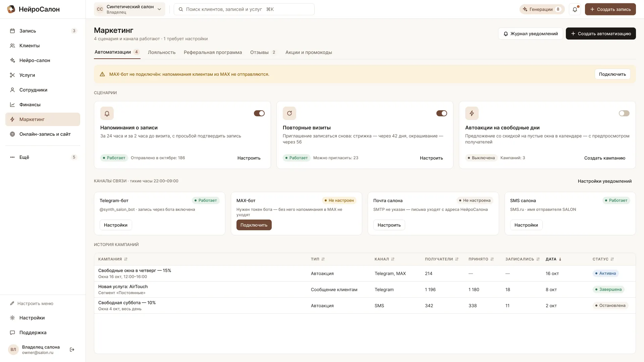Open Онлайн-запись и сайт via globe icon
The image size is (644, 362).
(12, 134)
